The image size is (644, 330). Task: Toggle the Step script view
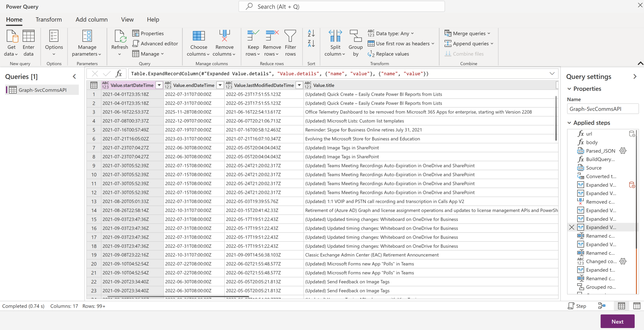[x=577, y=306]
